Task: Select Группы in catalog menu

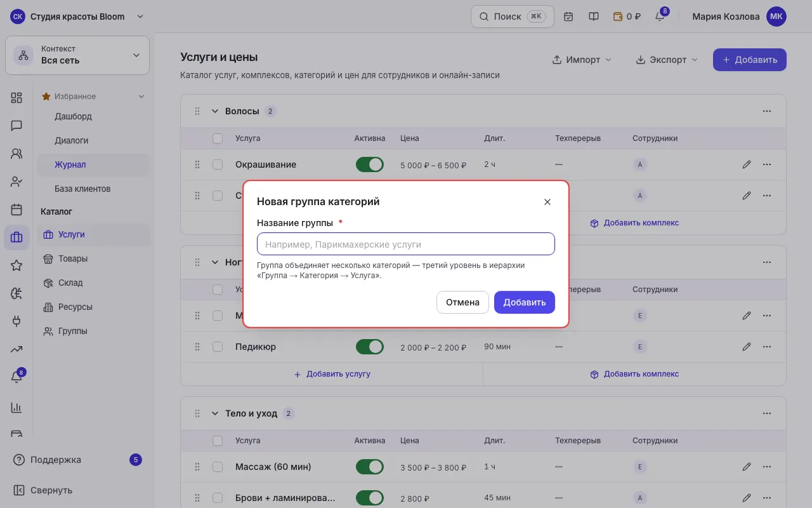Action: [x=93, y=331]
